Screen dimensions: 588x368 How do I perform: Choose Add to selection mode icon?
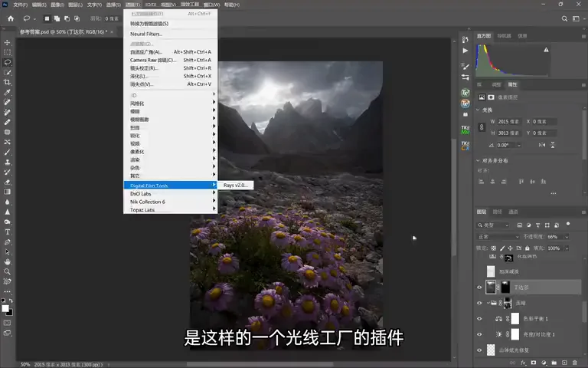pyautogui.click(x=57, y=18)
